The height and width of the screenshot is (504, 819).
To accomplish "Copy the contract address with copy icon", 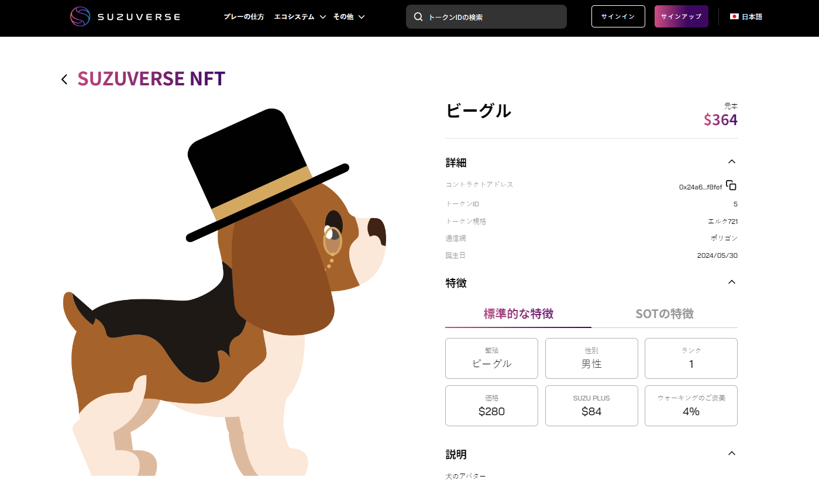I will (731, 185).
